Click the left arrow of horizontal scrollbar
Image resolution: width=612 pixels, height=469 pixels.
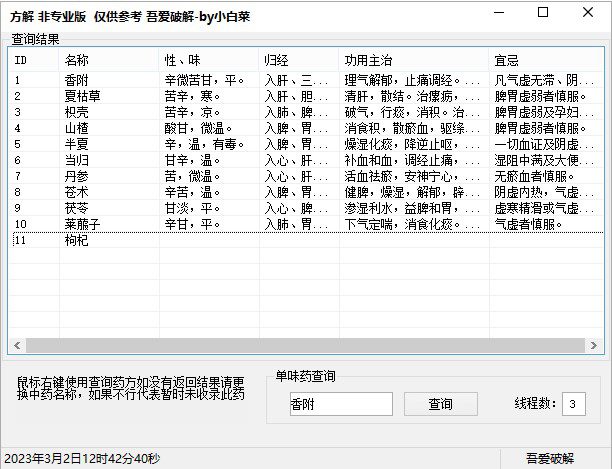coord(17,345)
